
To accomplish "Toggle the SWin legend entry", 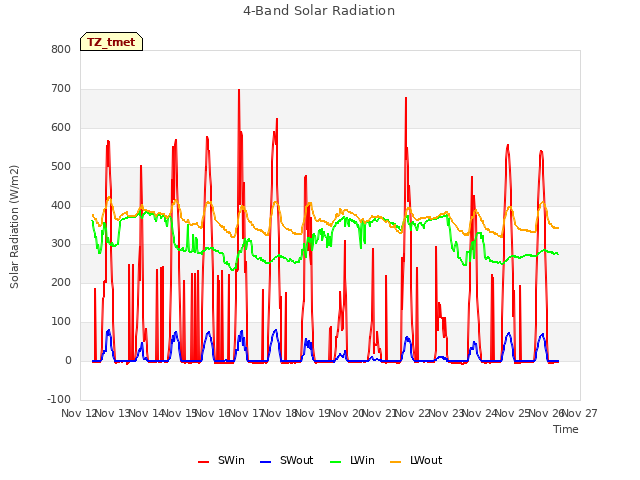I will pos(221,460).
